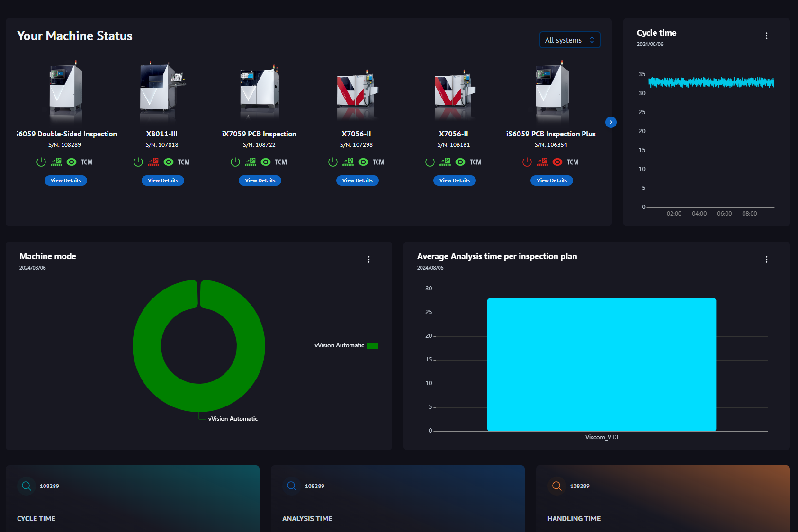Click vVision Automatic green legend swatch
Image resolution: width=798 pixels, height=532 pixels.
[373, 346]
